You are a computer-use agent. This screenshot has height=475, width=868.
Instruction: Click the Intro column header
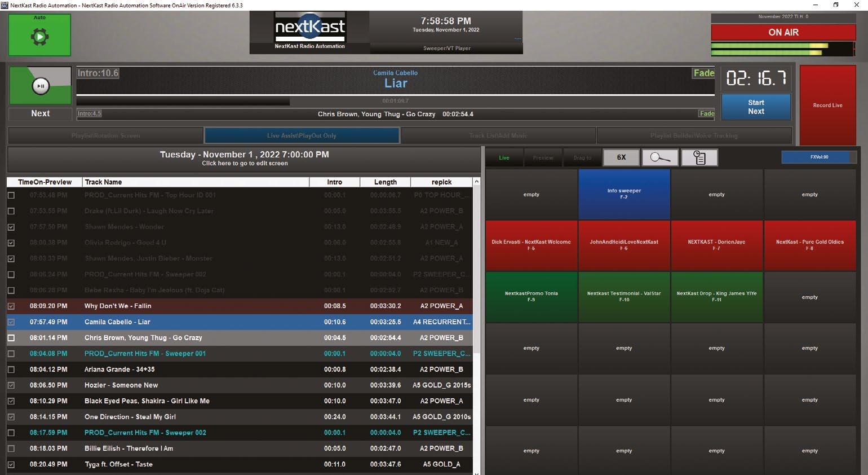334,182
